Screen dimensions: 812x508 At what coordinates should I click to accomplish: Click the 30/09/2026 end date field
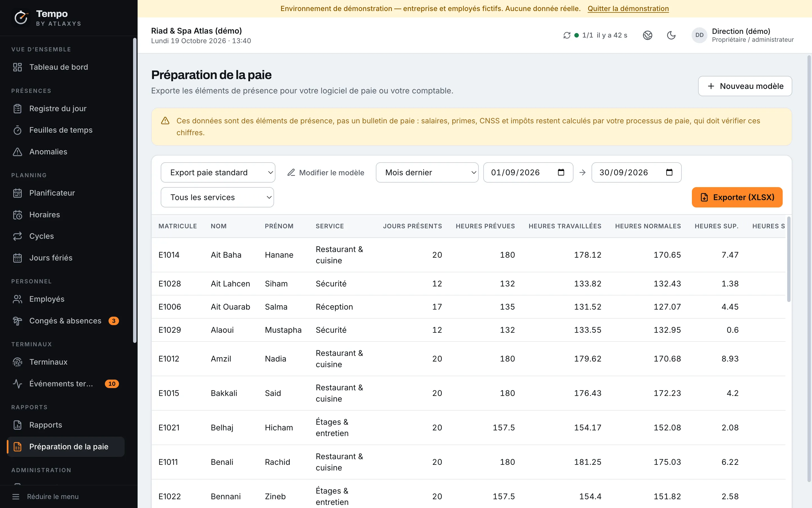pyautogui.click(x=637, y=173)
